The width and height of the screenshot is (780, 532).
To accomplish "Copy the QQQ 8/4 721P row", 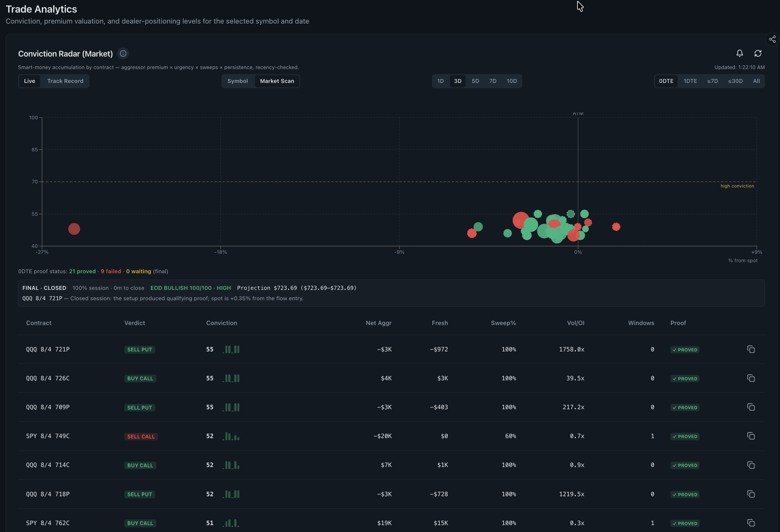I will (751, 350).
